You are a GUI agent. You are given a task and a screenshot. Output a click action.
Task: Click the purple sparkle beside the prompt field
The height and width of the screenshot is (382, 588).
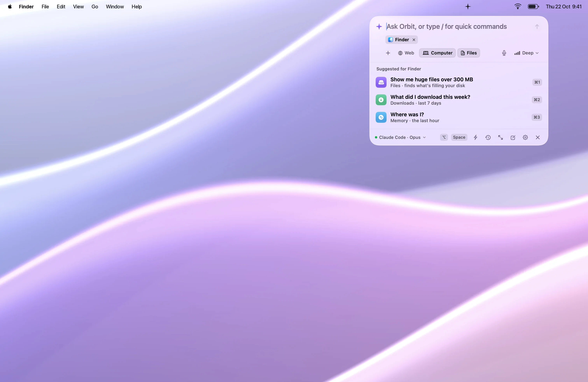point(379,26)
